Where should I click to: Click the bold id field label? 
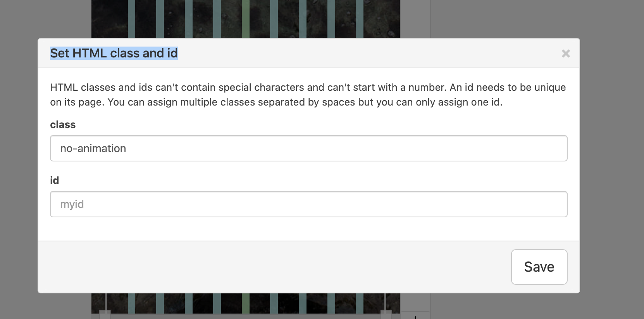[x=55, y=180]
